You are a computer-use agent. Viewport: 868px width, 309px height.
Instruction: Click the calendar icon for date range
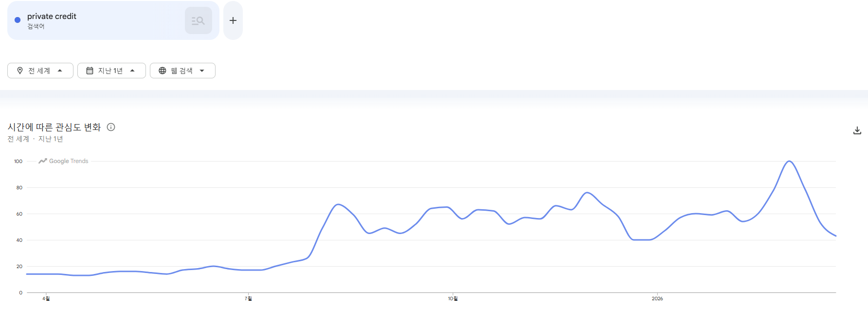(x=90, y=71)
